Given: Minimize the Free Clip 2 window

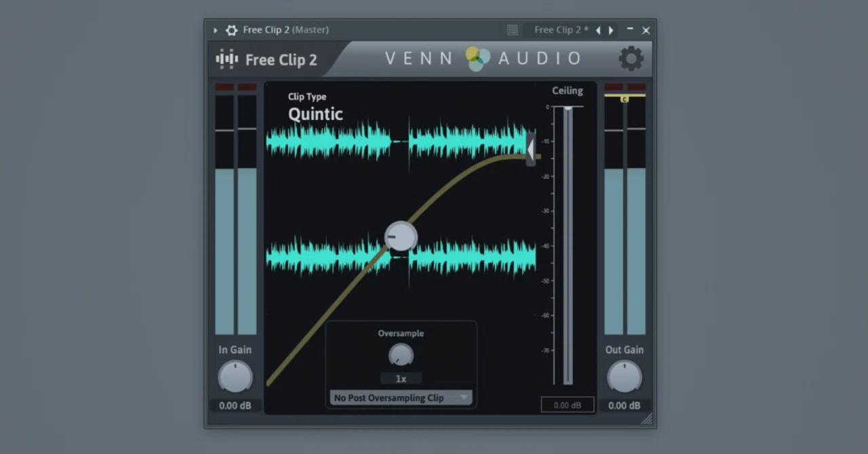Looking at the screenshot, I should pyautogui.click(x=630, y=29).
